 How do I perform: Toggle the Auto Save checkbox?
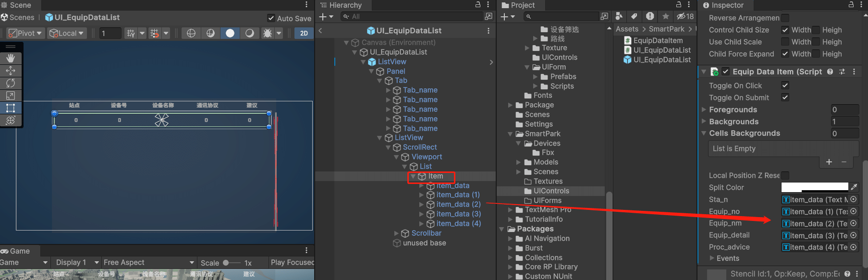(271, 18)
